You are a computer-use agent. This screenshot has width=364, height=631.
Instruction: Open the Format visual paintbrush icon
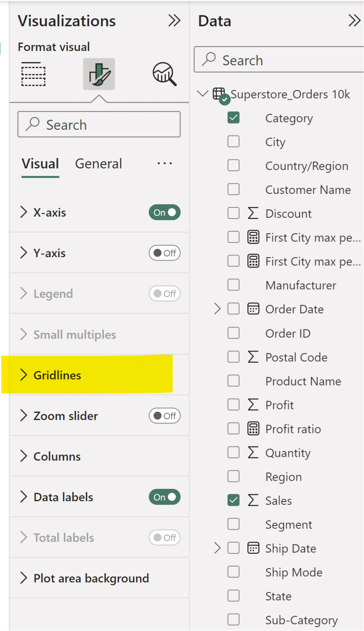98,74
